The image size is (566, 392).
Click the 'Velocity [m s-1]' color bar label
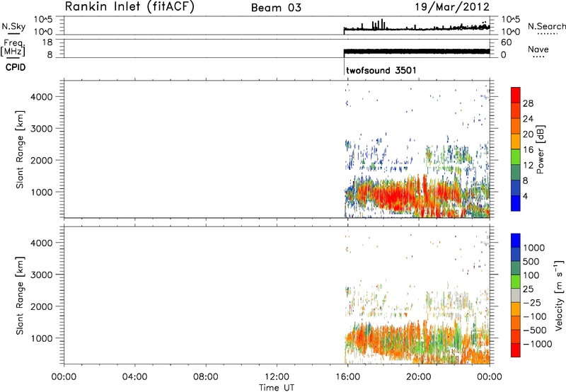tap(559, 295)
